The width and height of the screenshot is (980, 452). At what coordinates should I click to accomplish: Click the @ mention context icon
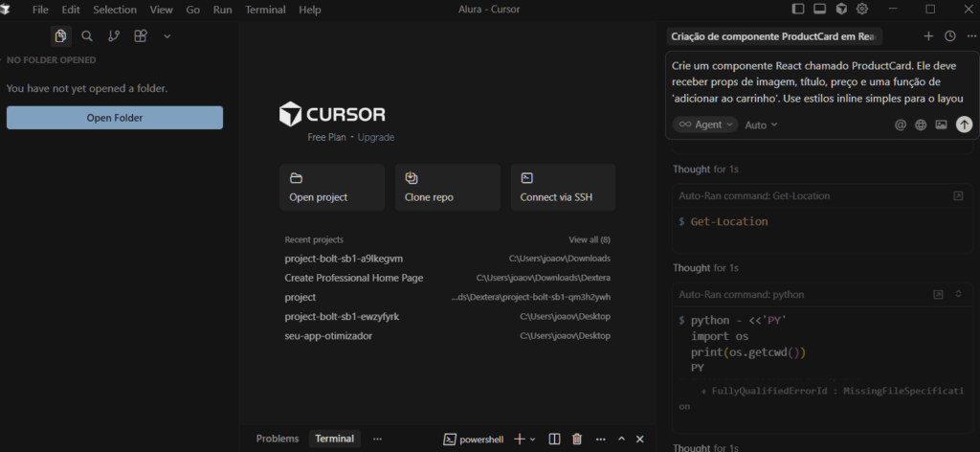pyautogui.click(x=900, y=124)
